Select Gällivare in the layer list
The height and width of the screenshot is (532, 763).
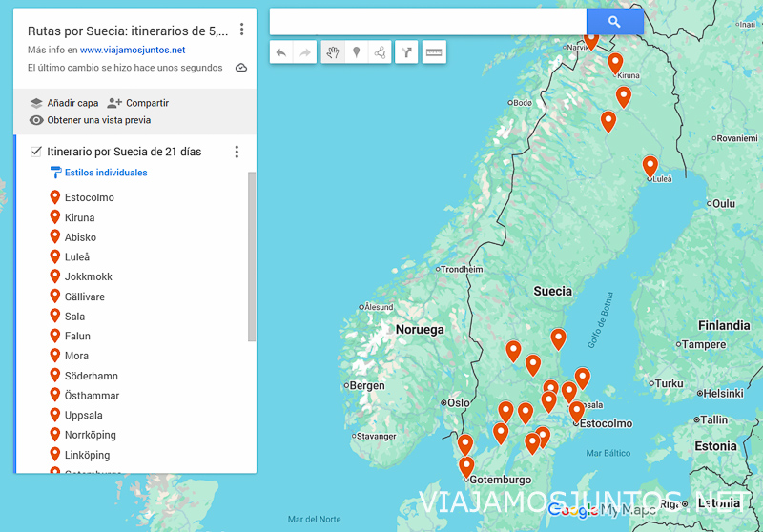pos(85,297)
